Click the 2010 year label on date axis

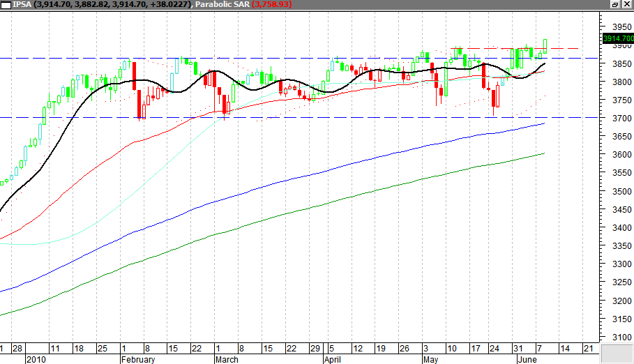click(x=36, y=360)
